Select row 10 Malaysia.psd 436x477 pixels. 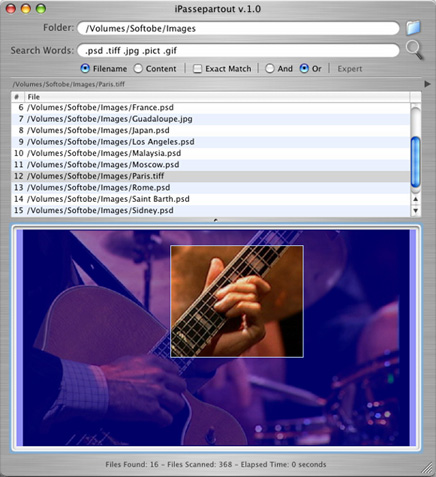(x=211, y=153)
